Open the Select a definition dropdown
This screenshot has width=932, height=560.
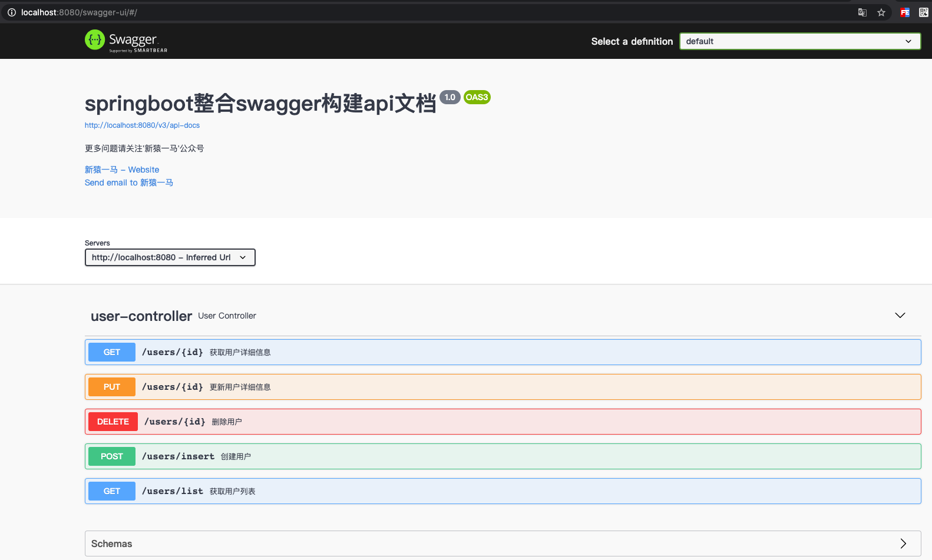(x=800, y=41)
